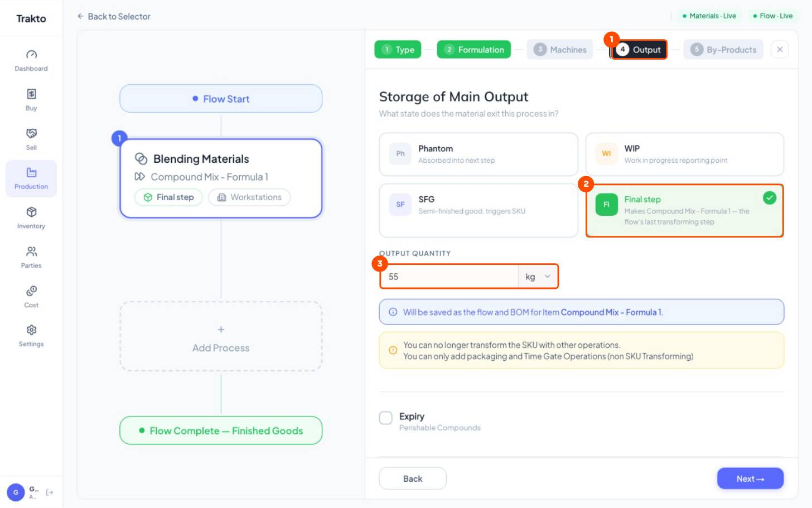Click the Flow Start node
This screenshot has height=508, width=812.
pyautogui.click(x=221, y=99)
